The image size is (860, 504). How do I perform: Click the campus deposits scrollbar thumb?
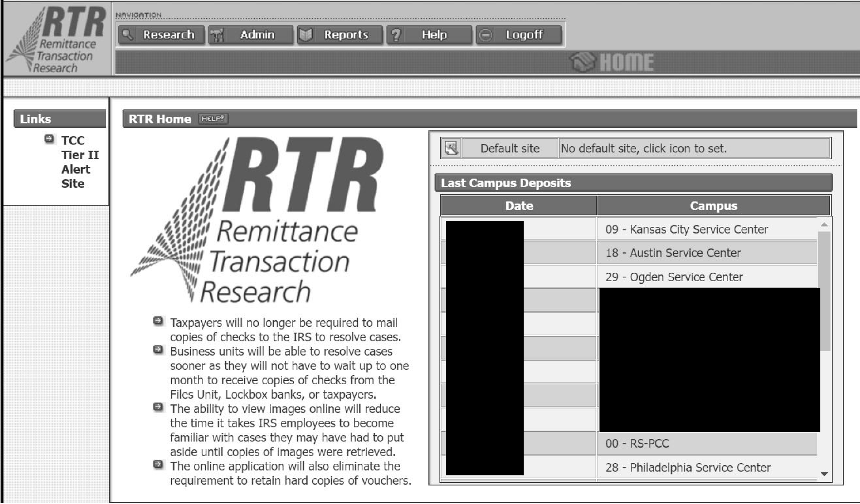click(824, 291)
